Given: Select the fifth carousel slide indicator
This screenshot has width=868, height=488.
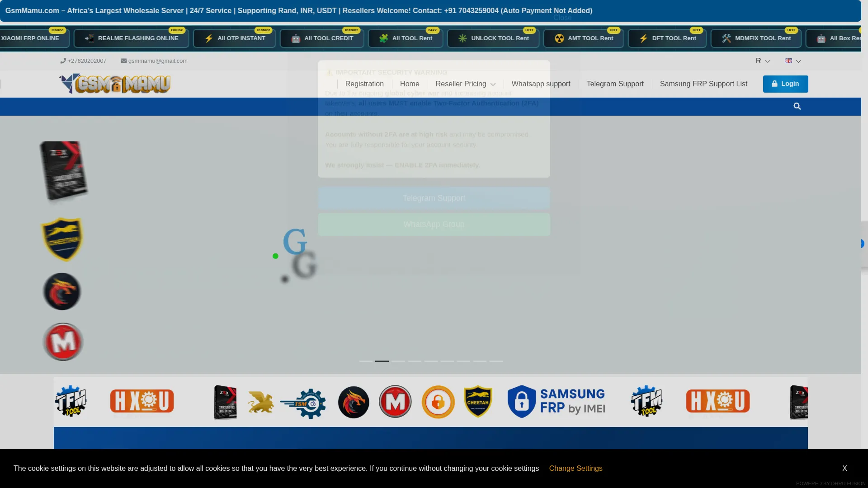Looking at the screenshot, I should [x=431, y=361].
